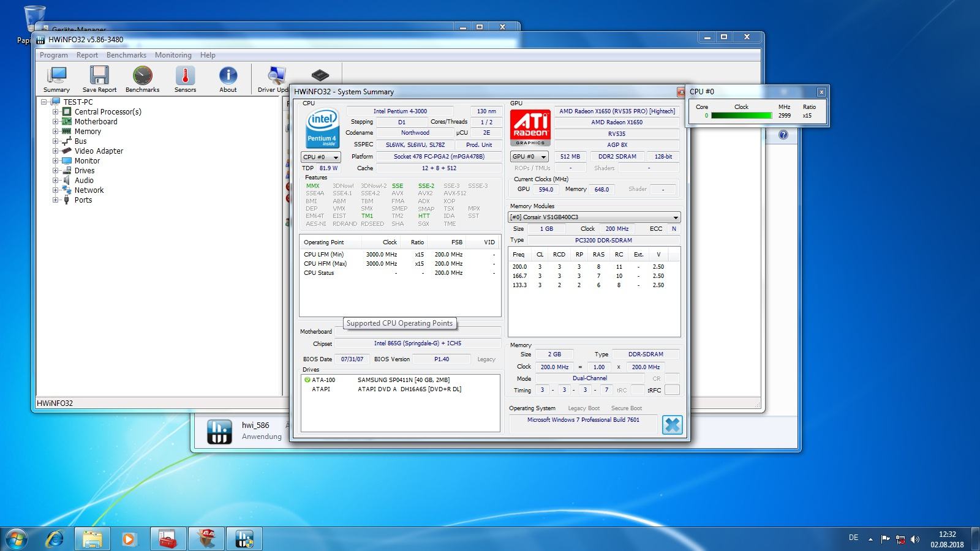Click the AMD Radeon X1650 Hightech field

click(617, 111)
